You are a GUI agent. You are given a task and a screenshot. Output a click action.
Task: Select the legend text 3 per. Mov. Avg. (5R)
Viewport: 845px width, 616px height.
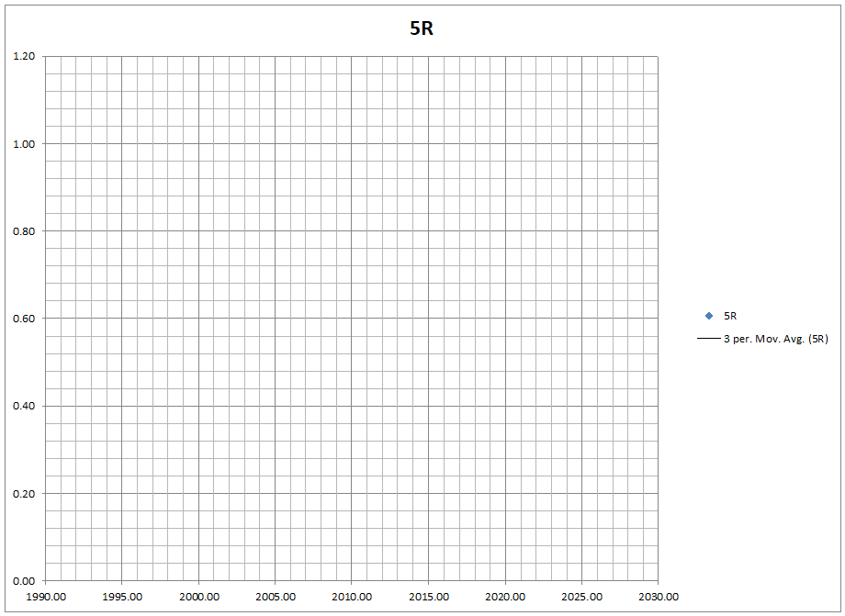coord(778,337)
